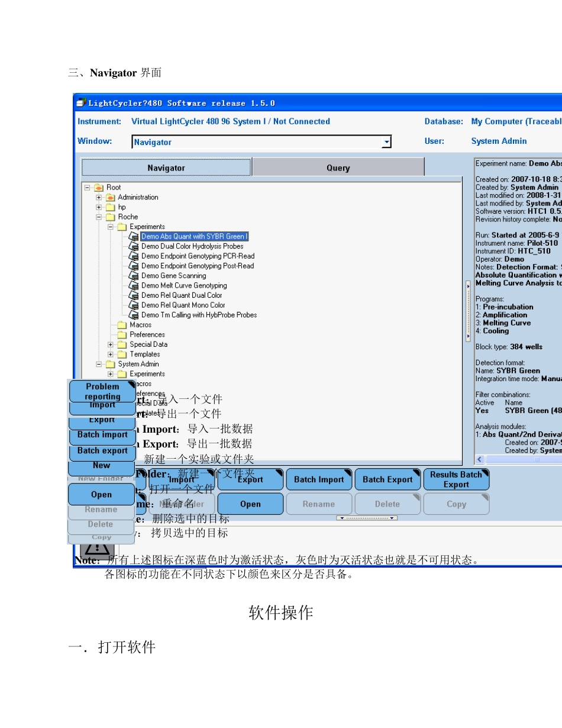This screenshot has width=562, height=728.
Task: Click the 'Virtual LightCycler 480 96 System I' instrument text
Action: [x=199, y=121]
